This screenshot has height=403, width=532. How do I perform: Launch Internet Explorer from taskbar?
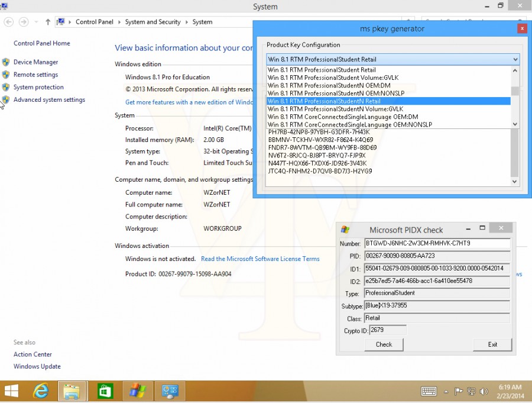coord(41,391)
